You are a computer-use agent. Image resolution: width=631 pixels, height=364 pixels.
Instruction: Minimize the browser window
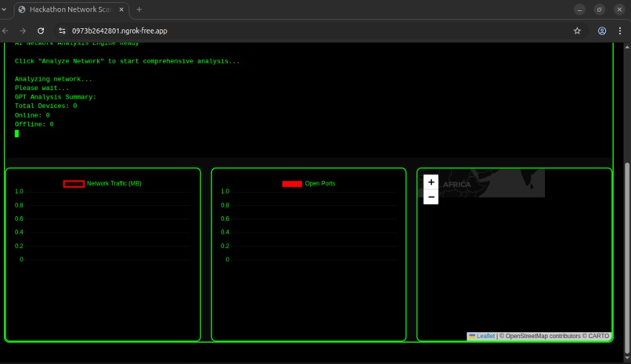pyautogui.click(x=579, y=9)
